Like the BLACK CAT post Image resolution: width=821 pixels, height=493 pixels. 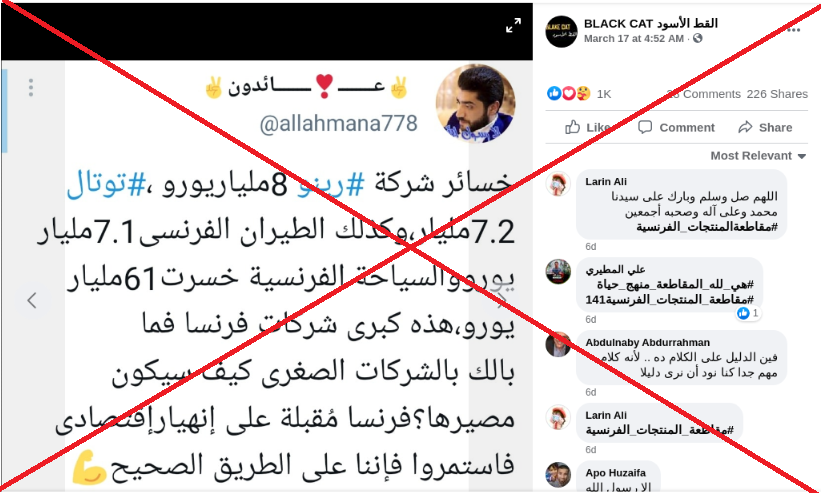(587, 127)
